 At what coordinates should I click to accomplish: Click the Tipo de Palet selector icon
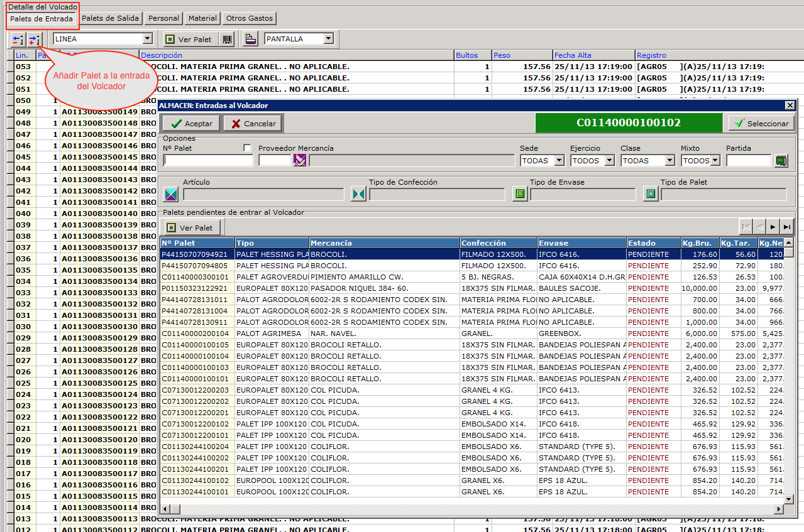tap(651, 194)
